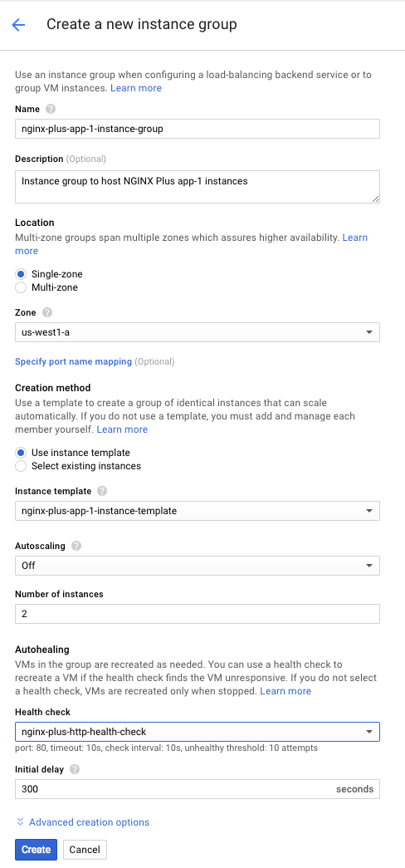
Task: Focus the Initial delay field showing 300
Action: (x=197, y=789)
